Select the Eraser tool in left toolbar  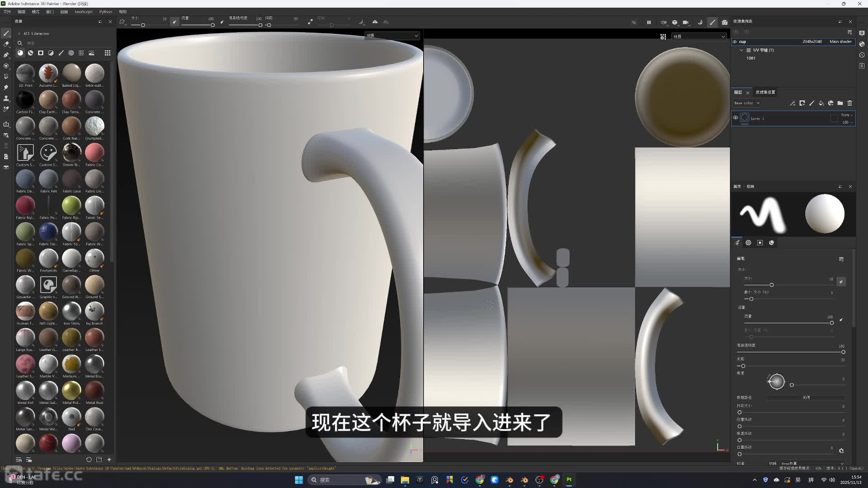point(6,44)
